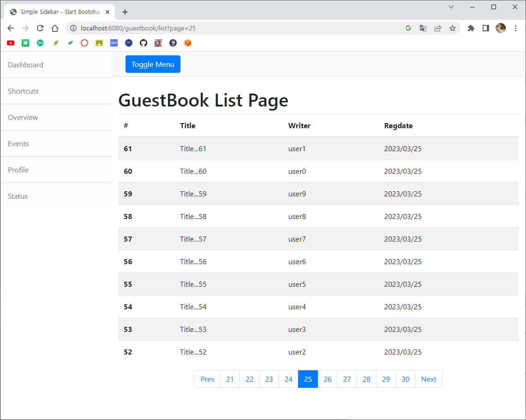Click the Regdate column header
Screen dimensions: 526x420
coord(398,126)
